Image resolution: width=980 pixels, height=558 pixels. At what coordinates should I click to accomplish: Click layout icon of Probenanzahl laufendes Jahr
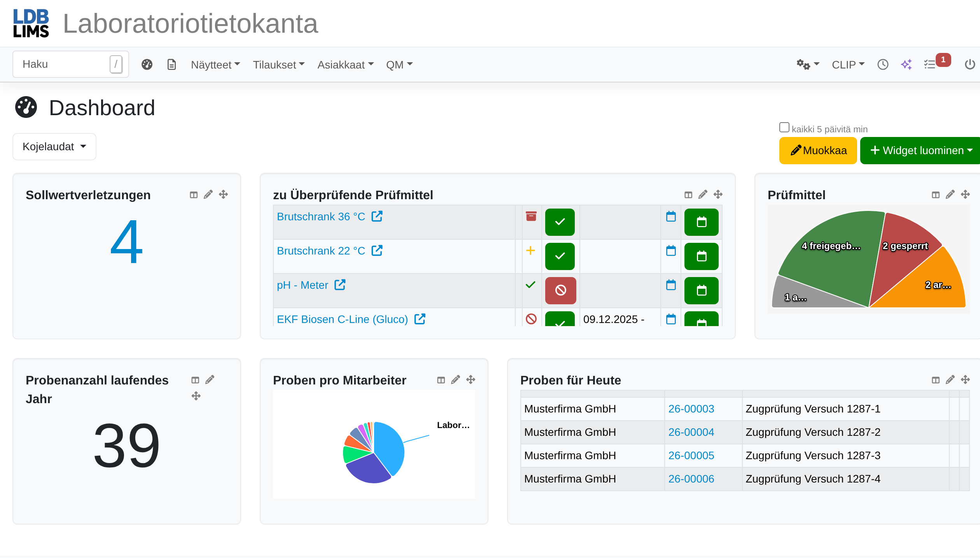point(195,380)
